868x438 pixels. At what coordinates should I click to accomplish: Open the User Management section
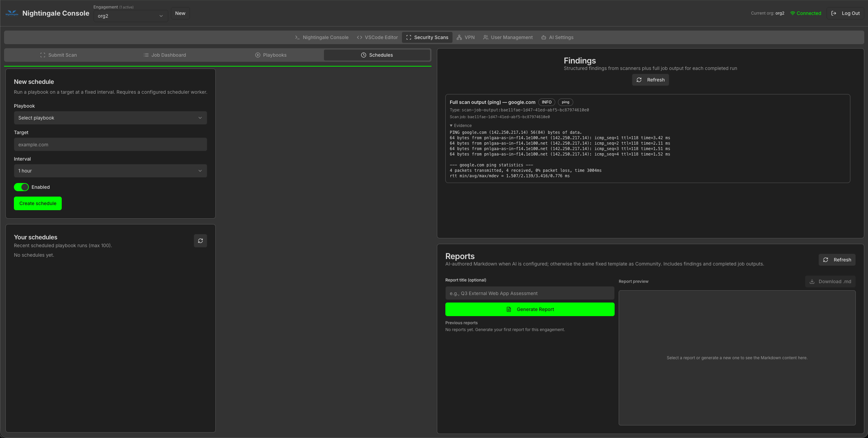[x=508, y=37]
